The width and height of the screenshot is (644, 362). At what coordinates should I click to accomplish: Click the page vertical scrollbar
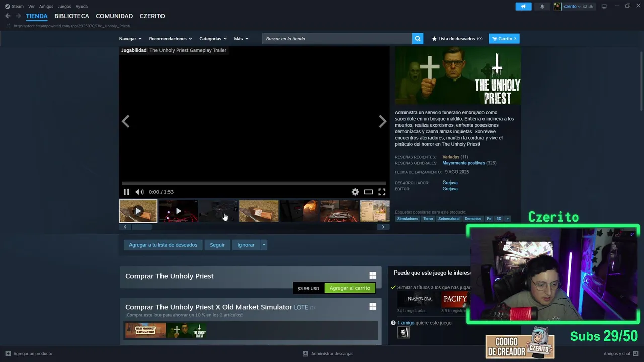641,80
